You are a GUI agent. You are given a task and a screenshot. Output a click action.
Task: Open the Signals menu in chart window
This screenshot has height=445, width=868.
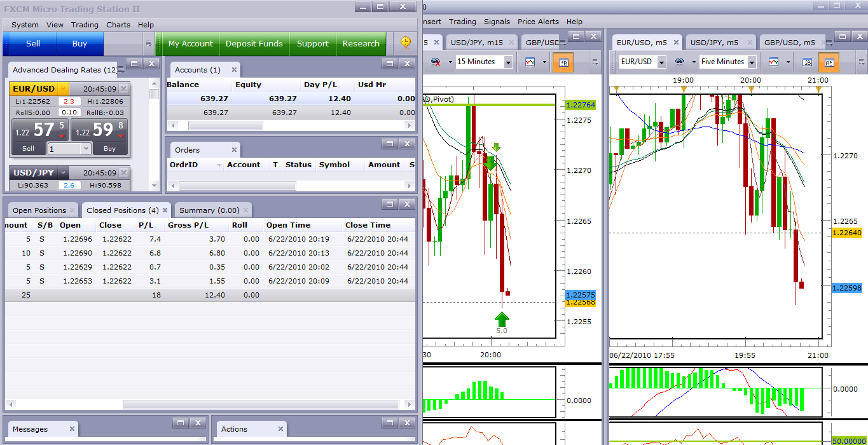coord(497,22)
